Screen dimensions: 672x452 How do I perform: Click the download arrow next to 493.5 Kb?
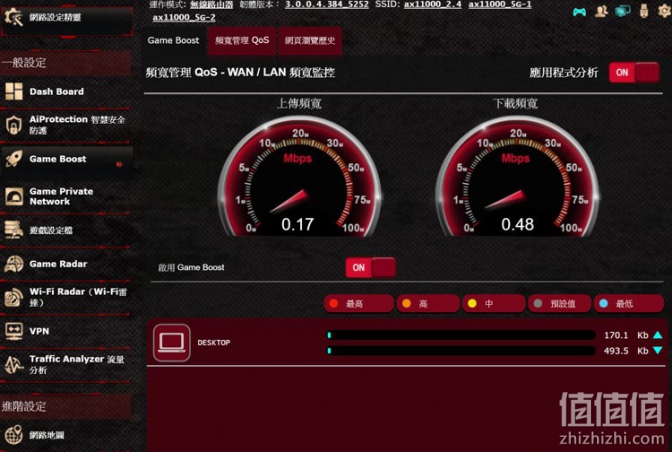(658, 350)
